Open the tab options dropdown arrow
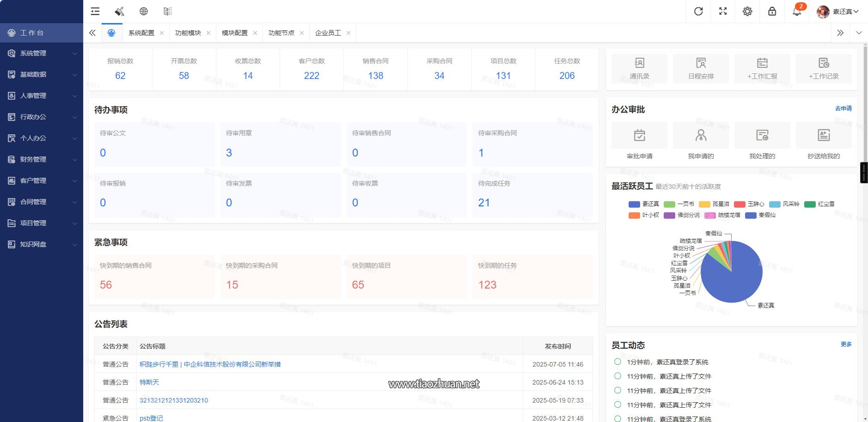 click(859, 33)
